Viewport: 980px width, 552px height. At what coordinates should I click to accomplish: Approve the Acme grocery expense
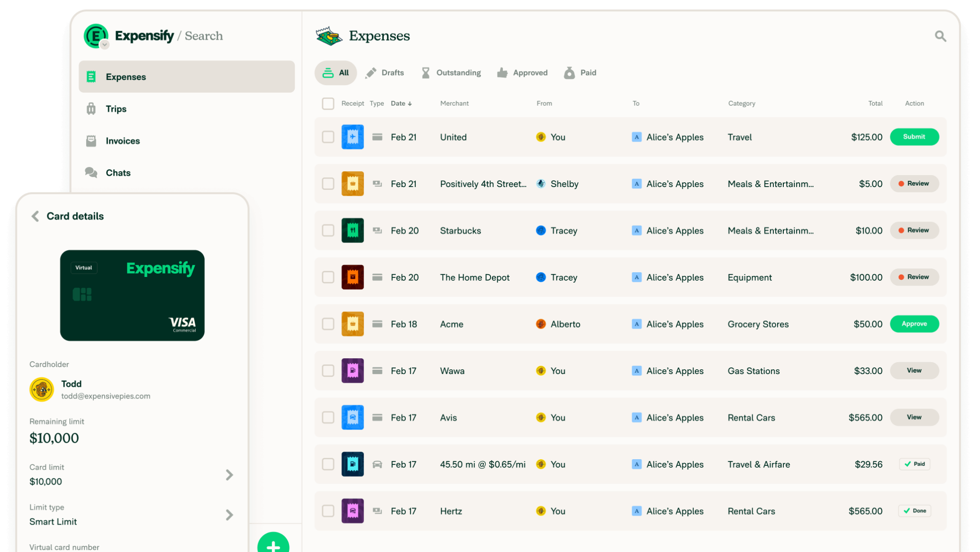coord(914,324)
